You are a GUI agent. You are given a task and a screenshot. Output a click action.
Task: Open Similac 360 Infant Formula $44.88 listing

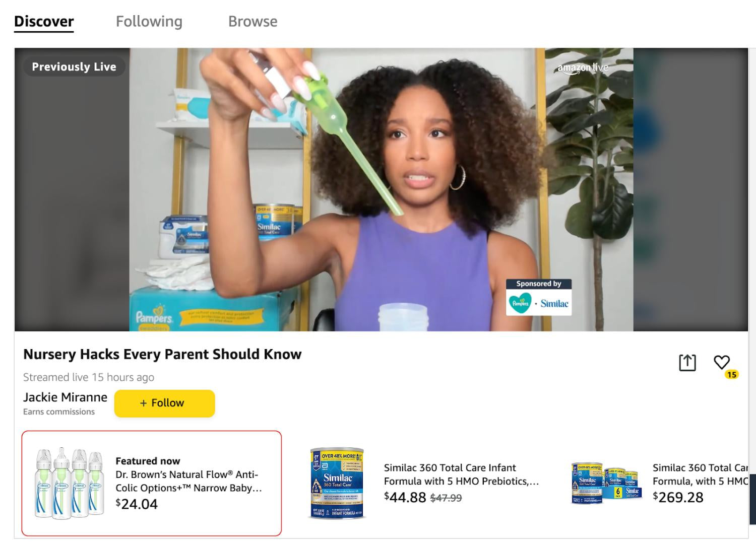(x=461, y=474)
